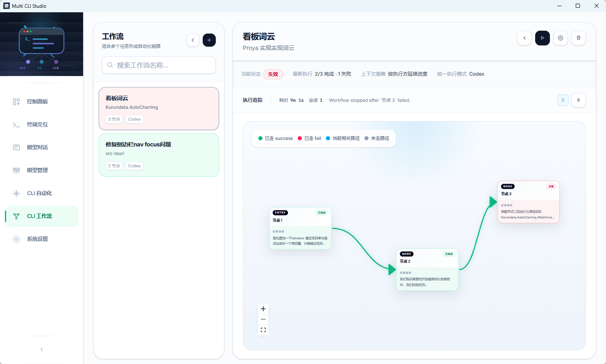606x364 pixels.
Task: Go back using the chevron beside 看板词云 title
Action: click(525, 38)
